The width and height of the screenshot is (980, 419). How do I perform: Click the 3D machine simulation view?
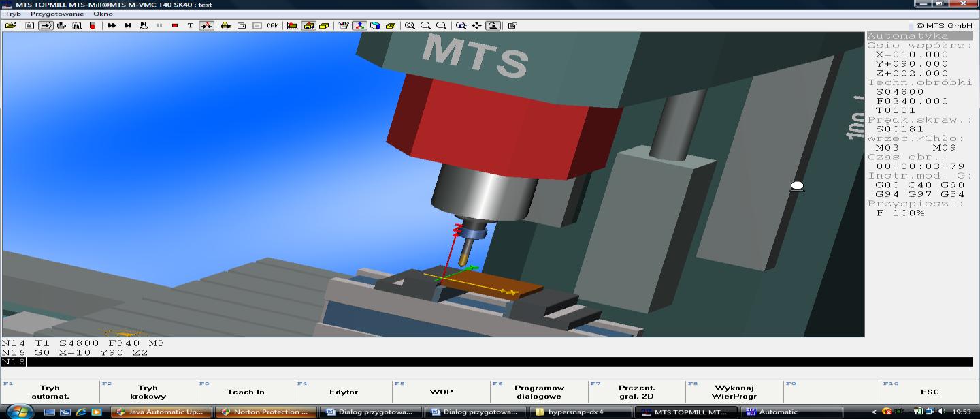(433, 184)
